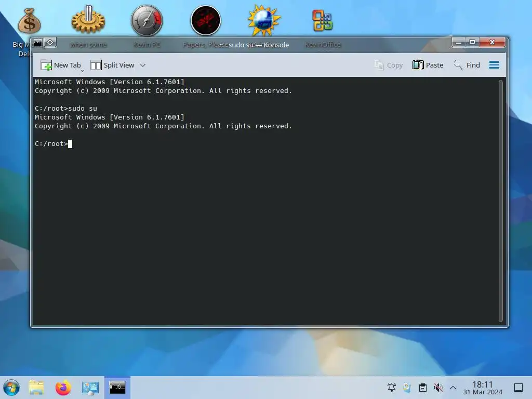Open the Konsole hamburger menu

494,65
